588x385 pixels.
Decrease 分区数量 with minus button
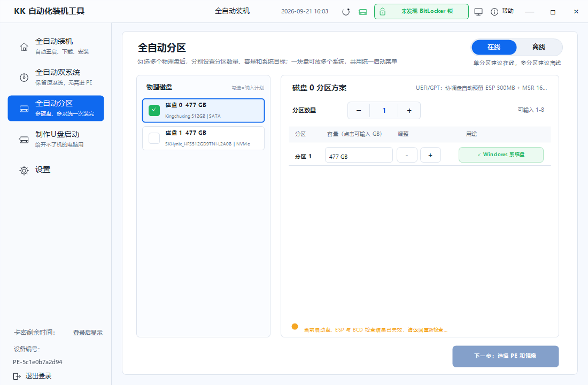(359, 110)
